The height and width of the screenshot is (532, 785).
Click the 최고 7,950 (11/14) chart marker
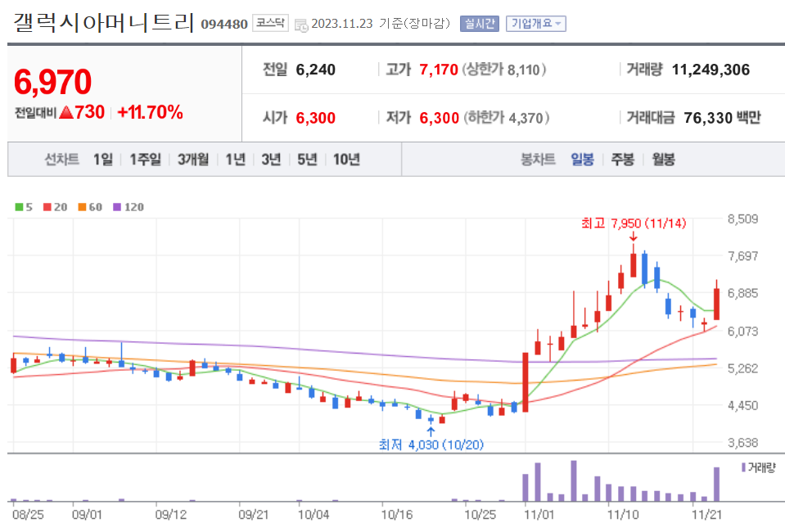point(634,223)
